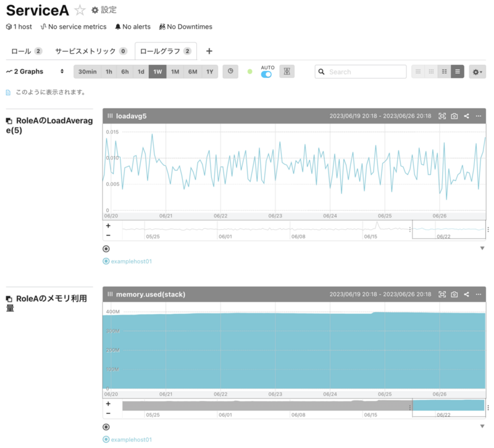This screenshot has height=448, width=494.
Task: Open the gear options dropdown
Action: click(477, 72)
